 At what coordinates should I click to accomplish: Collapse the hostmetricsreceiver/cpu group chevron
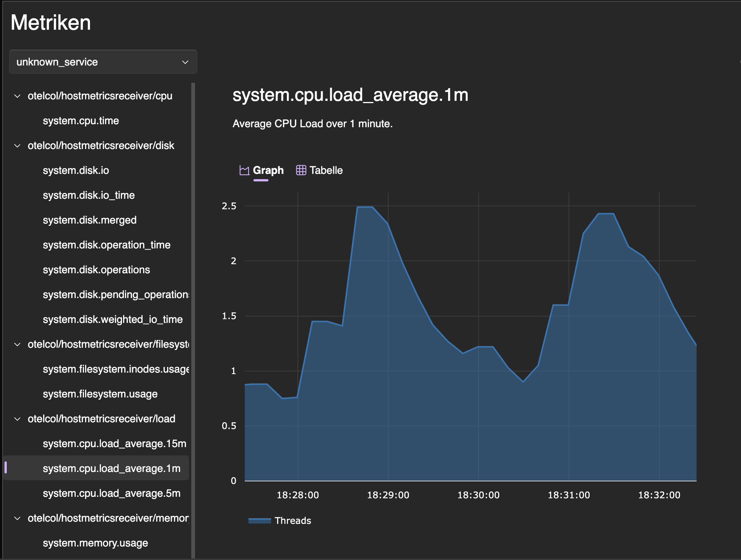17,96
